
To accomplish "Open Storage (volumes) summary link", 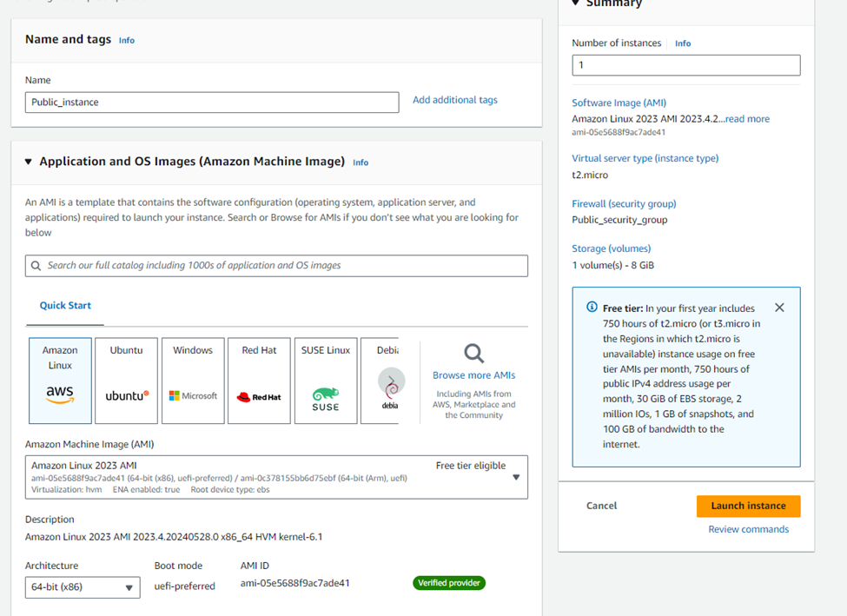I will click(612, 248).
